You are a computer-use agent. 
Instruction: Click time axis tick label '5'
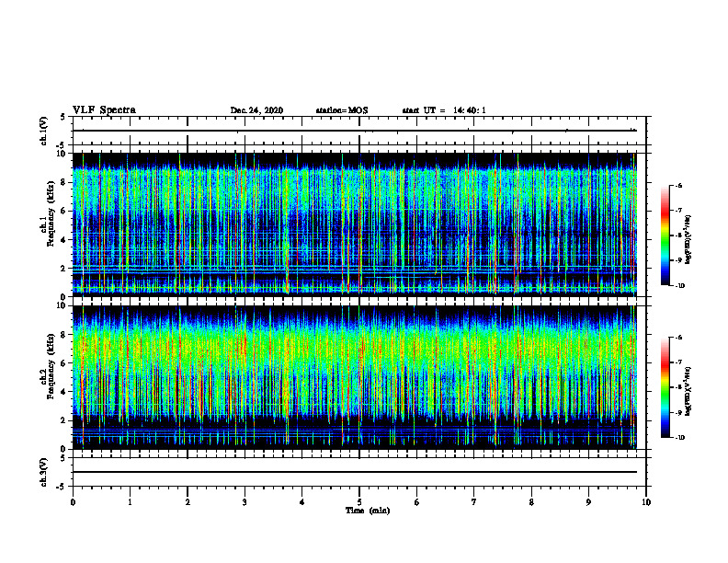359,502
